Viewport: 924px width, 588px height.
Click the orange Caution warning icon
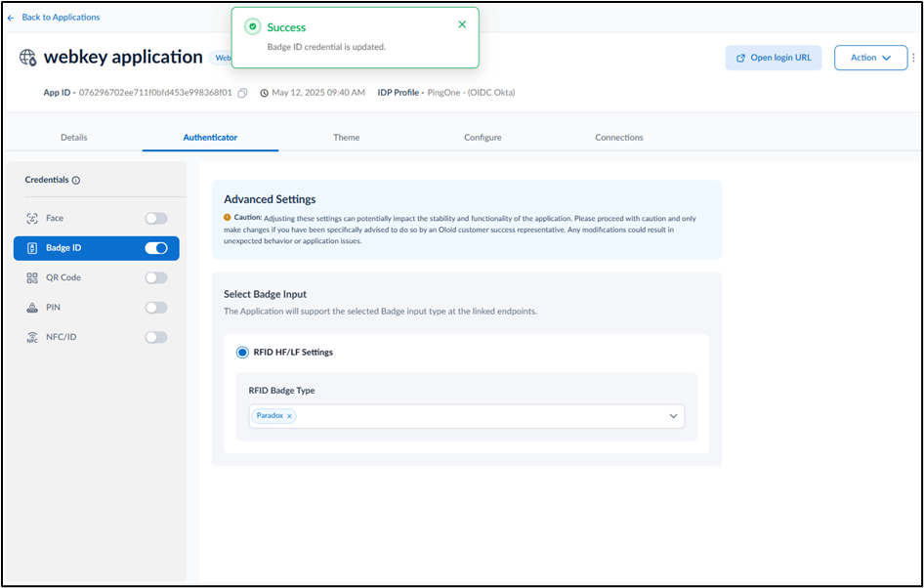(x=228, y=218)
